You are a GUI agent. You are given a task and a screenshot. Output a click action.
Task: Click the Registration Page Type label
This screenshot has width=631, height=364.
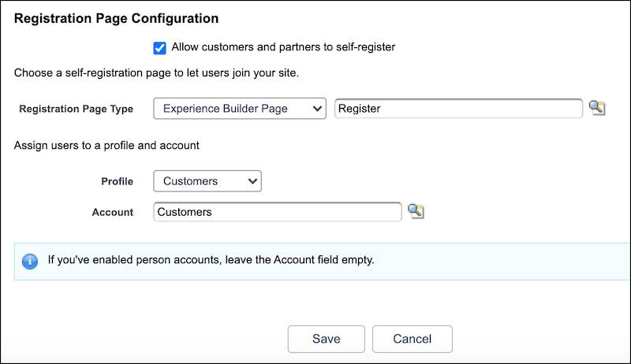tap(76, 109)
